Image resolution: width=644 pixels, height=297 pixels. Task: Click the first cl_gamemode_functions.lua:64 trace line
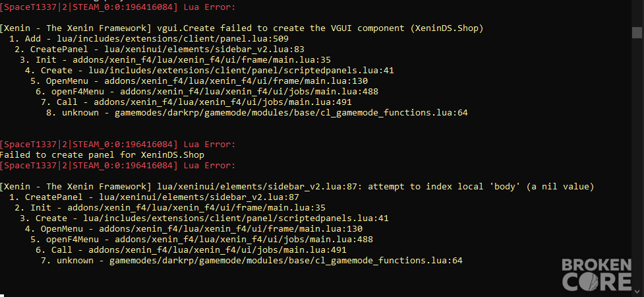[257, 113]
